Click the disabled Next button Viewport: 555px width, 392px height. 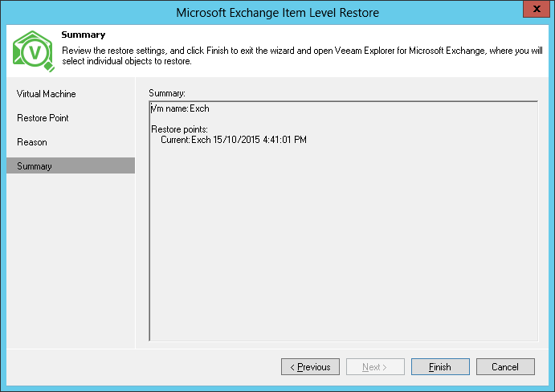click(x=375, y=366)
